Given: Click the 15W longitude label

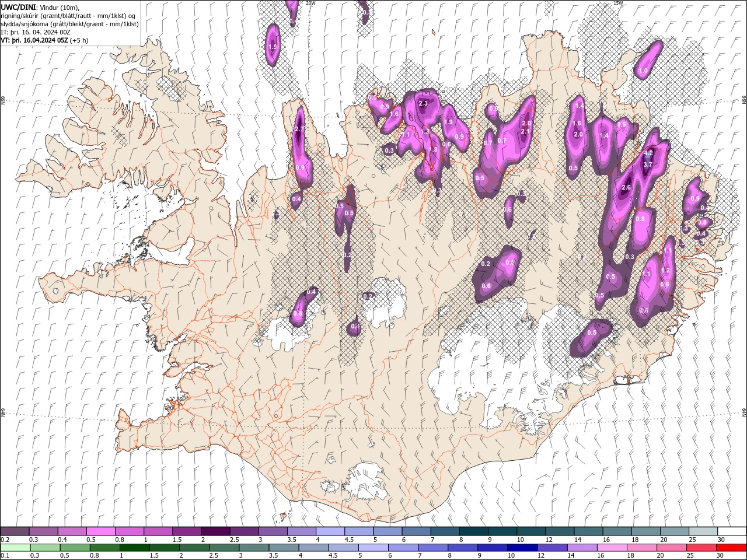Looking at the screenshot, I should click(x=619, y=3).
